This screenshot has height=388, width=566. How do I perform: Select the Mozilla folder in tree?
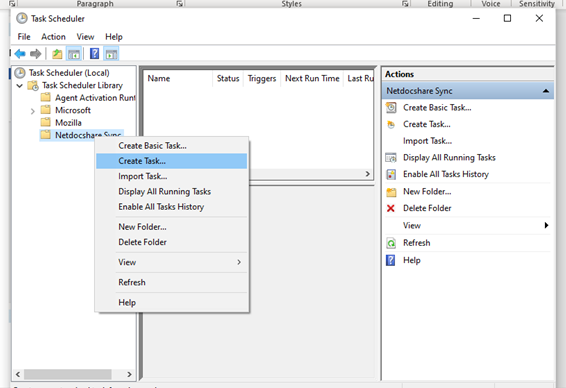pyautogui.click(x=68, y=123)
